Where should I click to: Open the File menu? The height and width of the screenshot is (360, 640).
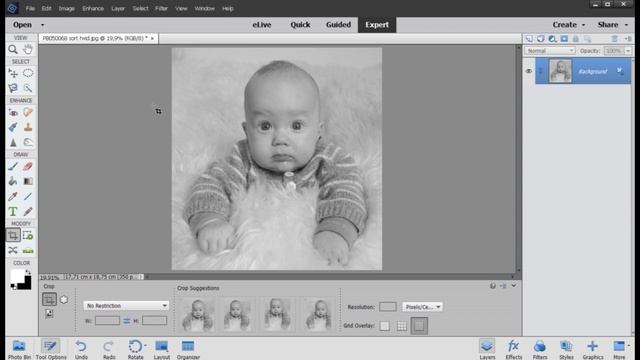point(30,8)
